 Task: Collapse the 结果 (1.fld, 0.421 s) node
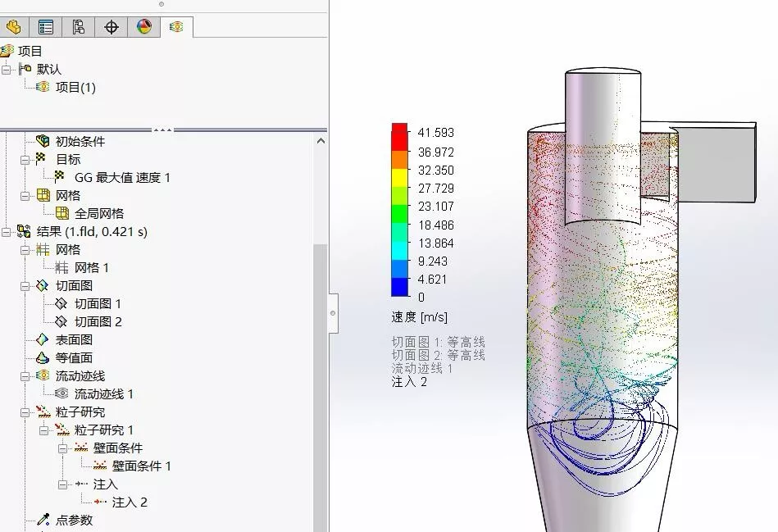(7, 231)
